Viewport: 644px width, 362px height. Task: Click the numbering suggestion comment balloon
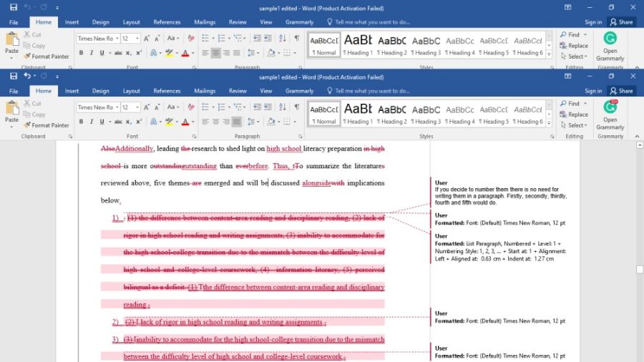501,192
